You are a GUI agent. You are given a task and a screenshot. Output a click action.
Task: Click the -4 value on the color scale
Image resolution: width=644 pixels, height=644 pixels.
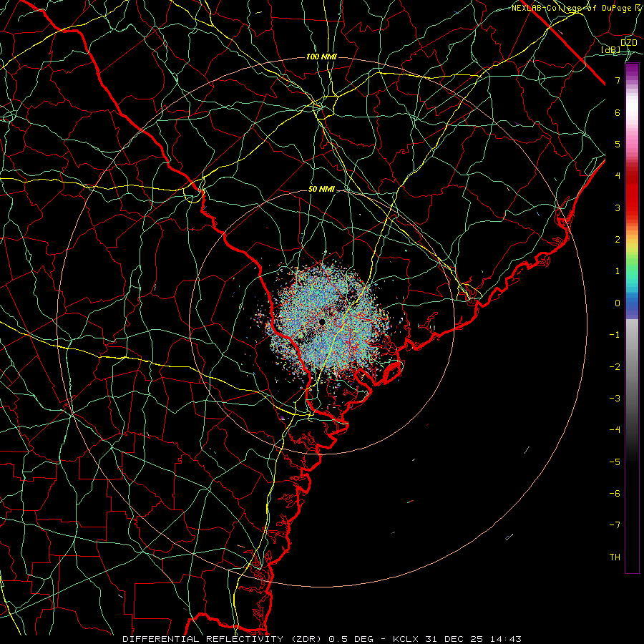[x=615, y=430]
